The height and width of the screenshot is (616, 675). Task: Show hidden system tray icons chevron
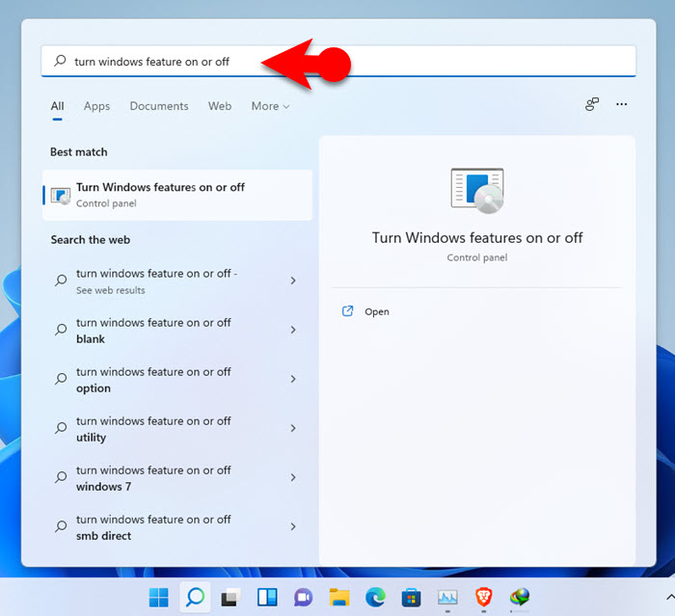(670, 597)
